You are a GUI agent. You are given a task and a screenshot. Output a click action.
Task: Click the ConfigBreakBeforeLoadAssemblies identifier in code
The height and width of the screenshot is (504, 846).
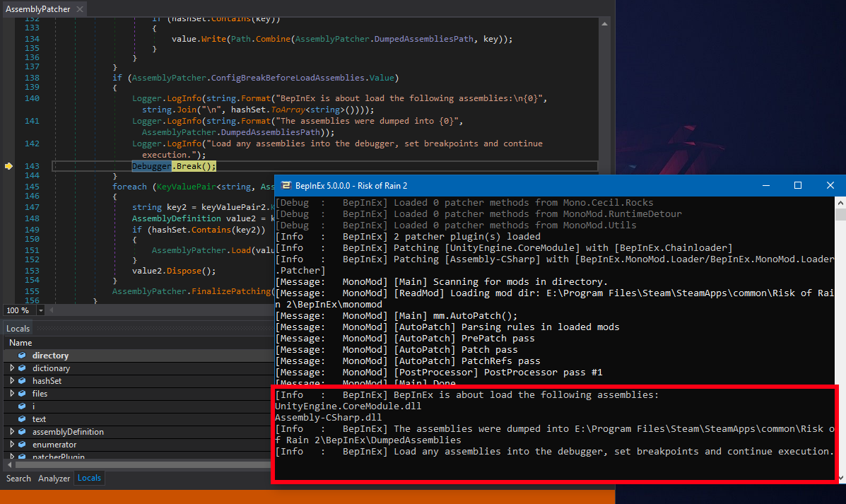[x=288, y=78]
